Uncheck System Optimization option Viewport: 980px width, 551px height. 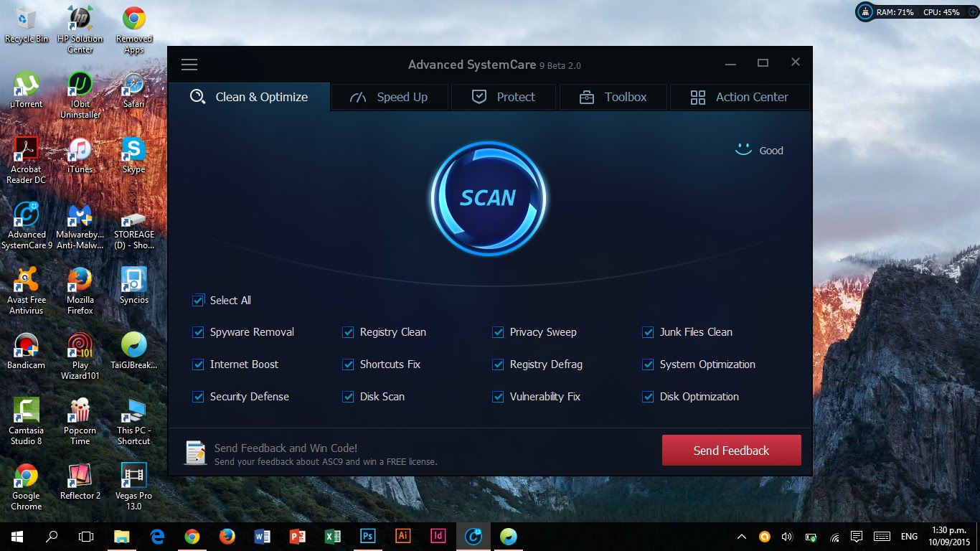coord(649,364)
